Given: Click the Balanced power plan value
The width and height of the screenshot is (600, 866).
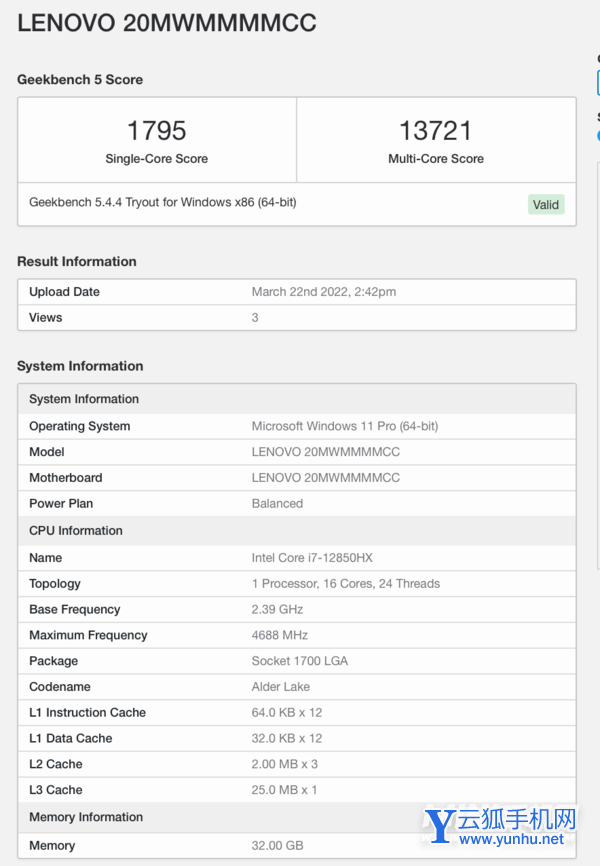Looking at the screenshot, I should click(x=277, y=504).
